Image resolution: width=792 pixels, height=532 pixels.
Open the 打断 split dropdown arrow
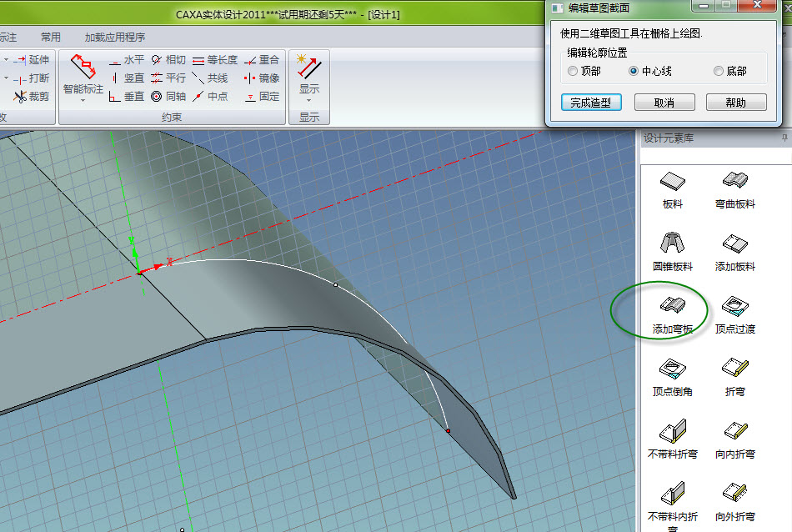pos(7,78)
